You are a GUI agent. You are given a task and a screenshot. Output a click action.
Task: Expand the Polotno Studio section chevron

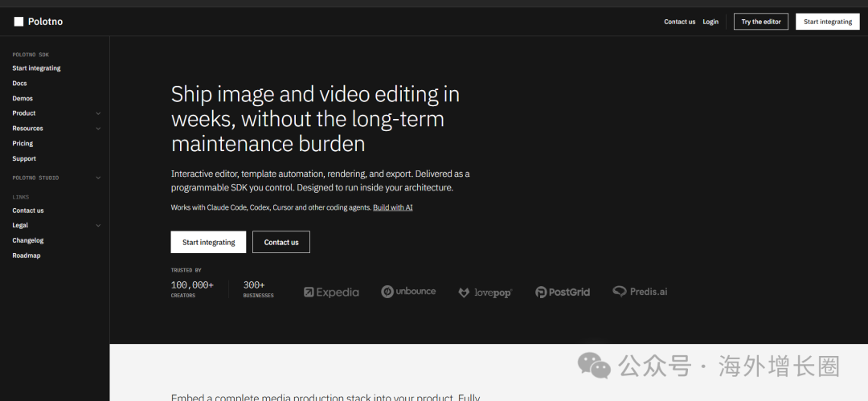click(98, 178)
